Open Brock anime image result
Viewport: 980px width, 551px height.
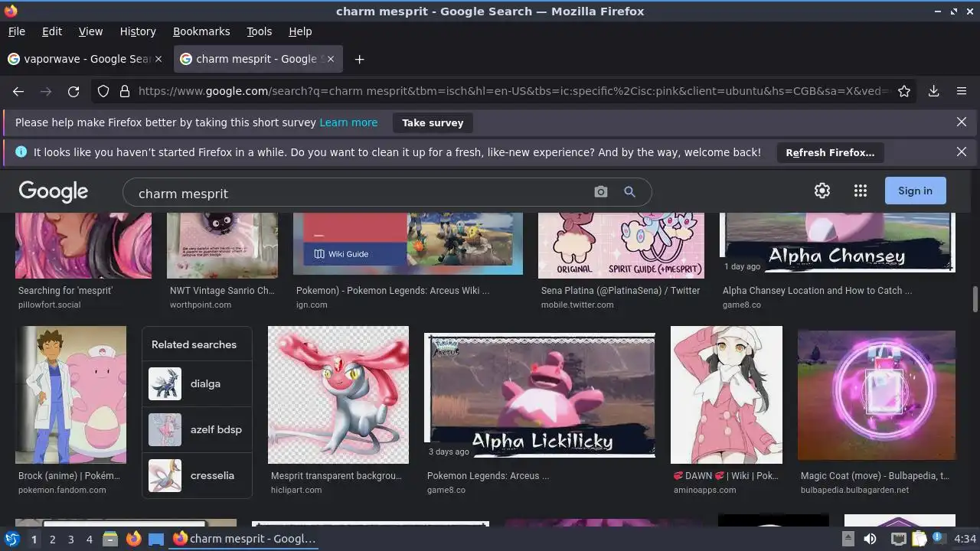(x=70, y=395)
